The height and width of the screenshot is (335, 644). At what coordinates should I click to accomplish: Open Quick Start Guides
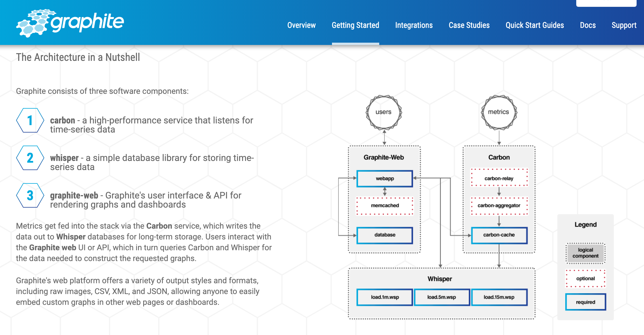[535, 25]
